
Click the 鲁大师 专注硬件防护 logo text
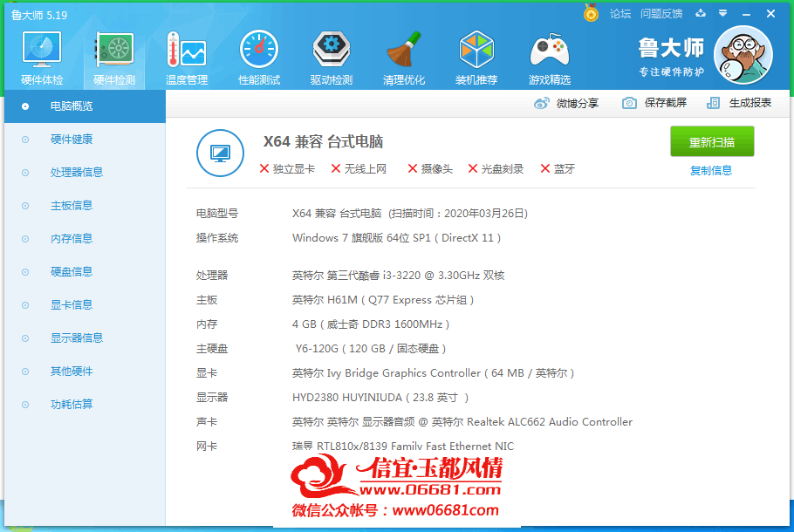point(671,57)
